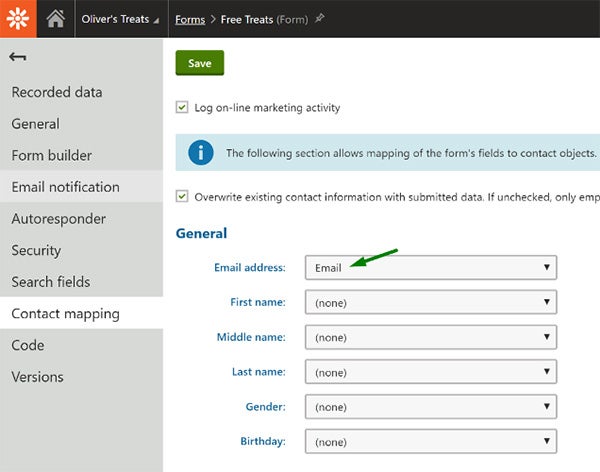The height and width of the screenshot is (472, 600).
Task: Click the pin icon next to Free Treats
Action: point(319,19)
